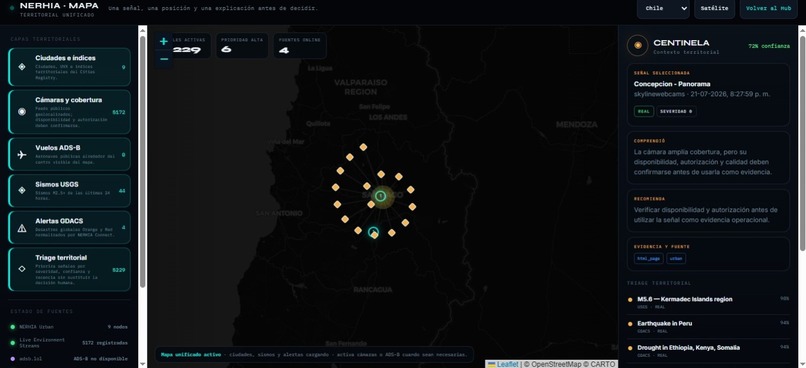Open the OpenStreetMap attribution link
806x368 pixels.
click(x=556, y=364)
